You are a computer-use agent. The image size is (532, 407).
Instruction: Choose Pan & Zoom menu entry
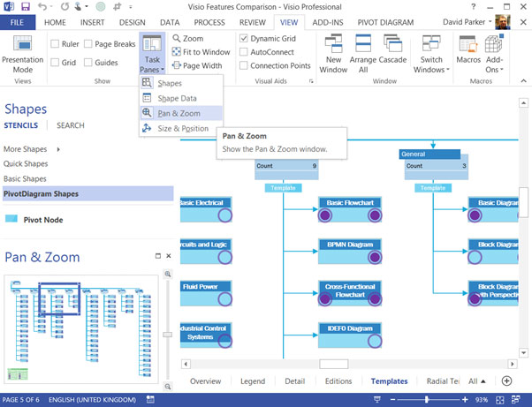coord(181,113)
